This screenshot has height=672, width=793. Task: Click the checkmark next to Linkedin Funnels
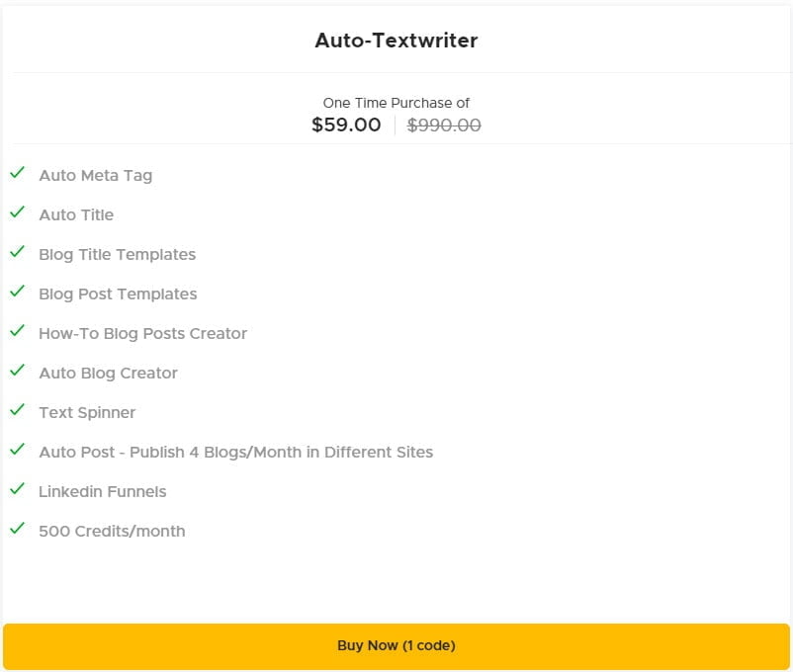coord(17,488)
